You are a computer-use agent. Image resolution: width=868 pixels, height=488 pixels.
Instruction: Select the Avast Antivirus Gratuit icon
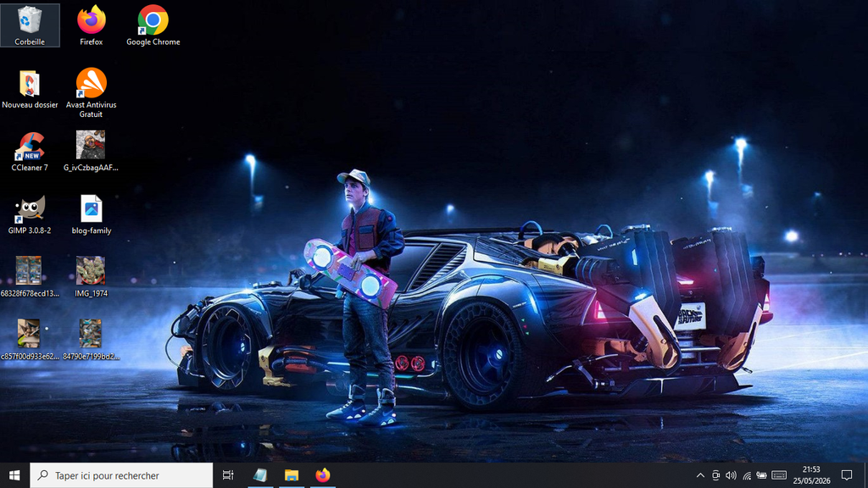point(92,93)
